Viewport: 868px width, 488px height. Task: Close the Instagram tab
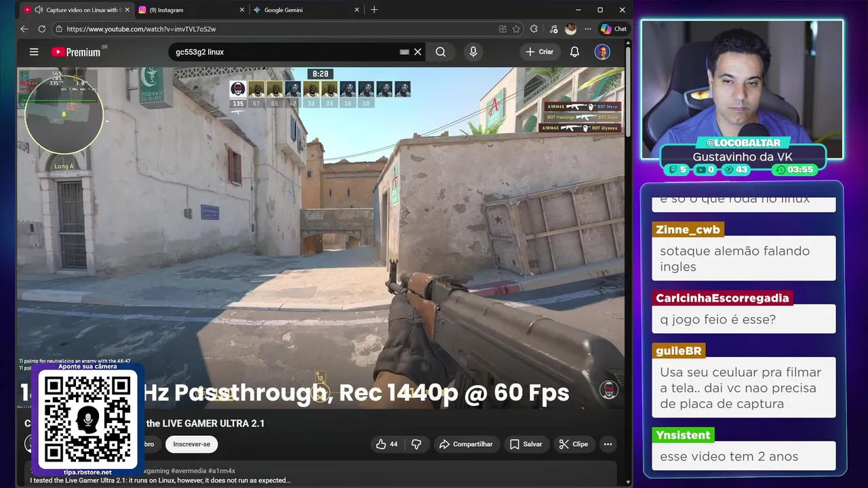coord(242,9)
